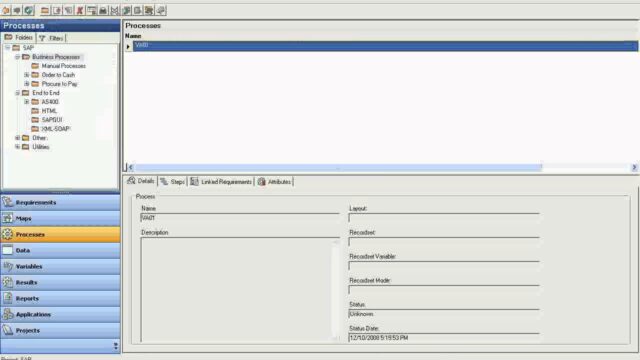Open the Maps navigation section
This screenshot has height=360, width=640.
(60, 218)
